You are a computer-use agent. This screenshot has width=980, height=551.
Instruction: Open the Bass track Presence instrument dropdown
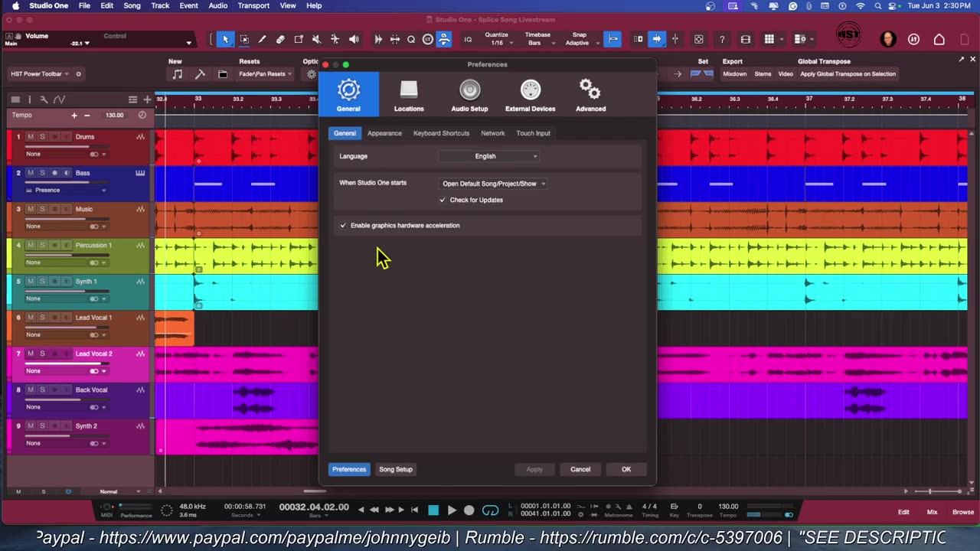tap(66, 190)
